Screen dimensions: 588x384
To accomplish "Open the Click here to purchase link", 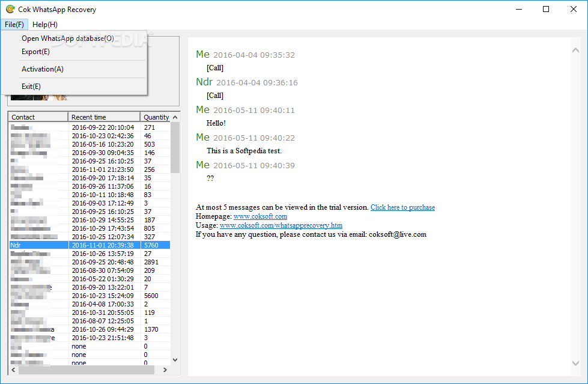I will pyautogui.click(x=403, y=207).
